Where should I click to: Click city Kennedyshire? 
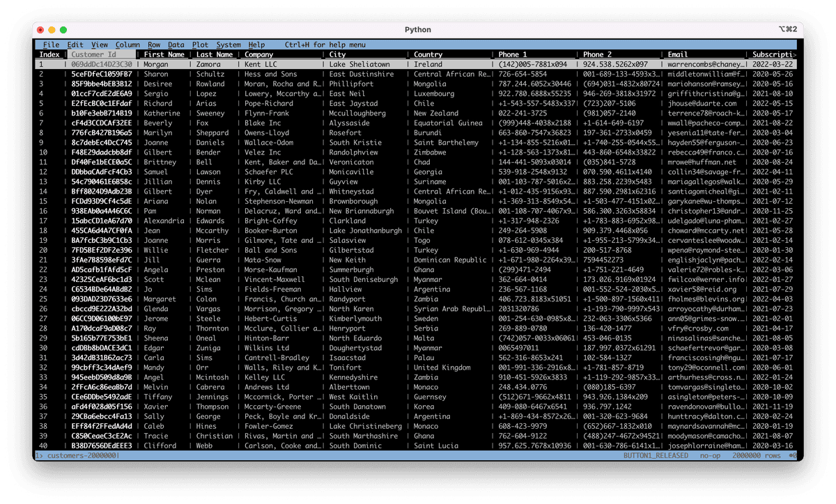[355, 377]
